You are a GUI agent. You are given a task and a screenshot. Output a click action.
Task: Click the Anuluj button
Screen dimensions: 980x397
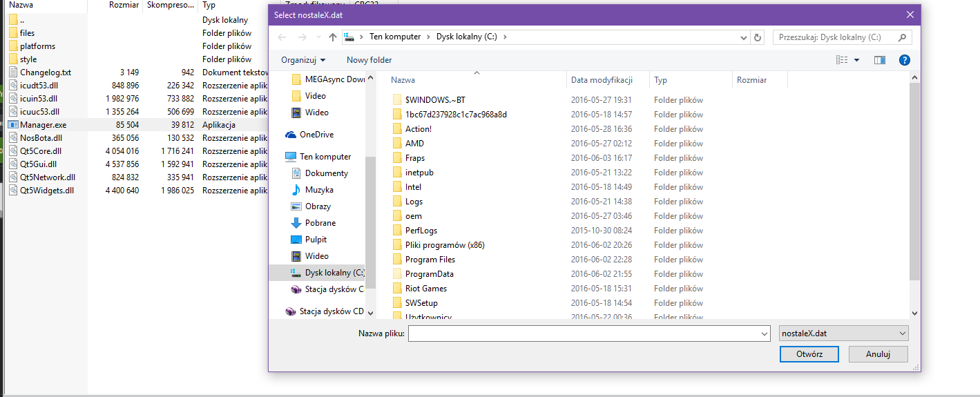pos(878,354)
